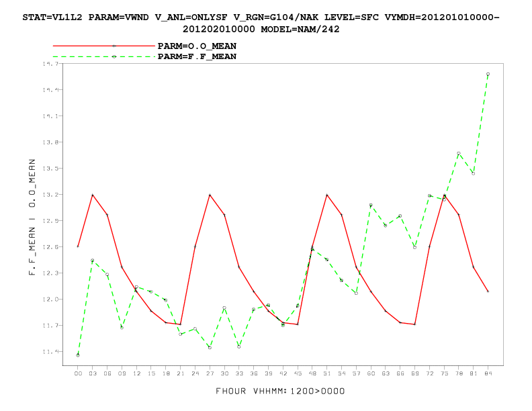Click y-axis tick label 12.3
Image resolution: width=532 pixels, height=411 pixels.
click(50, 273)
